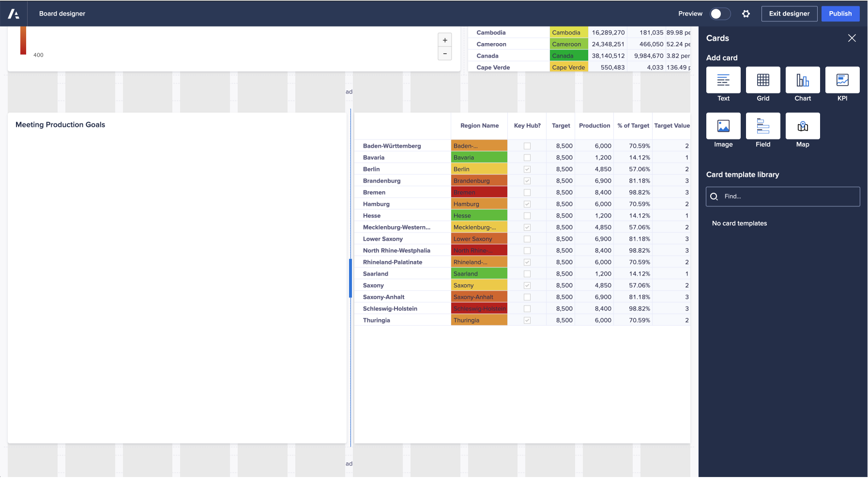Click the Production column header
868x478 pixels.
pos(594,125)
